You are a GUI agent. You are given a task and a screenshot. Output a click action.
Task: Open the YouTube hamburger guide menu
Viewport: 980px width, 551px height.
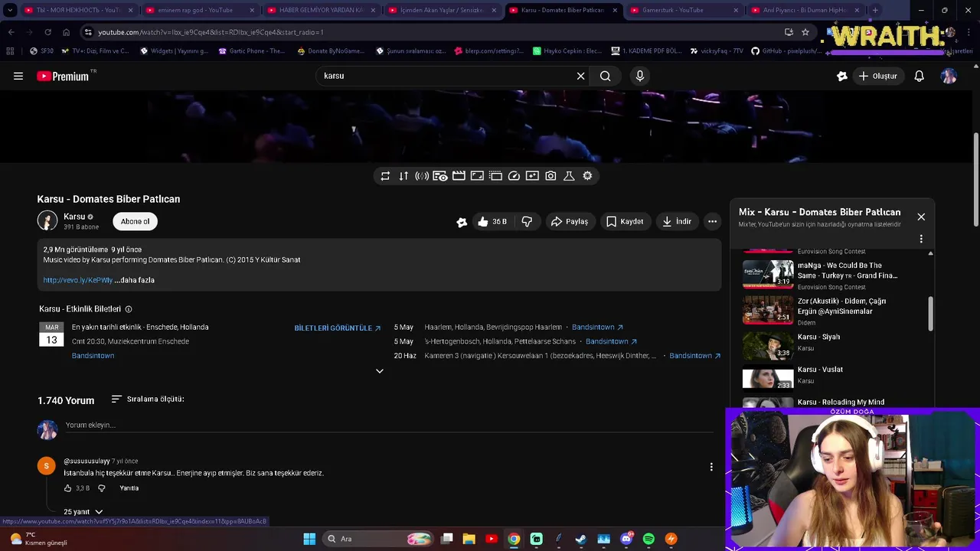18,76
